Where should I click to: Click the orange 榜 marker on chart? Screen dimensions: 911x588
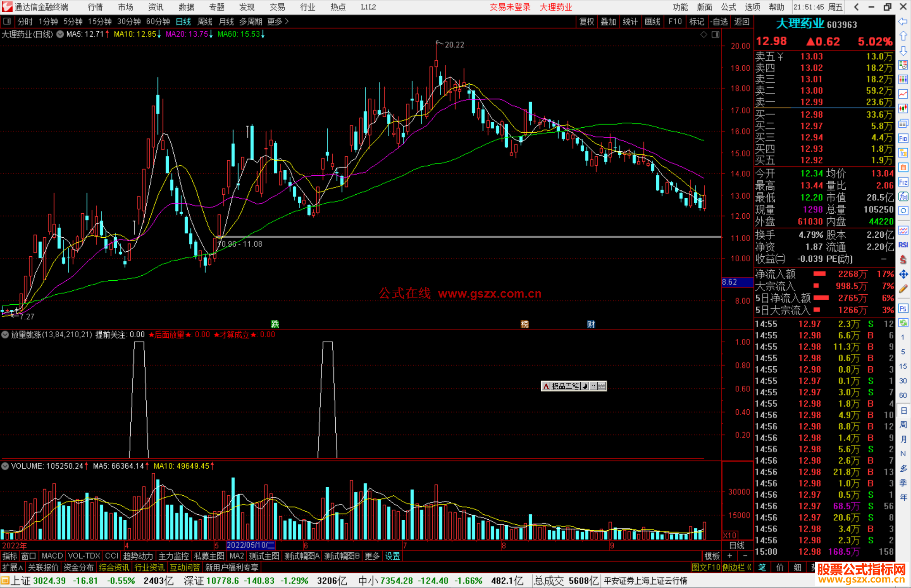point(525,324)
